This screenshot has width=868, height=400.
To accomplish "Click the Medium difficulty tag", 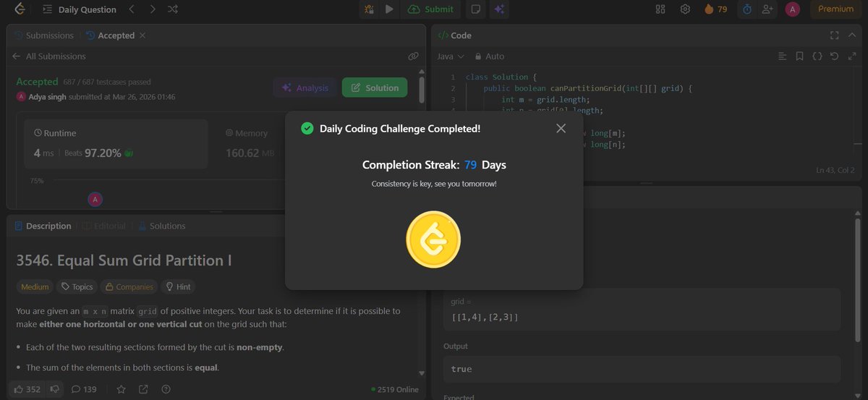I will (x=35, y=286).
